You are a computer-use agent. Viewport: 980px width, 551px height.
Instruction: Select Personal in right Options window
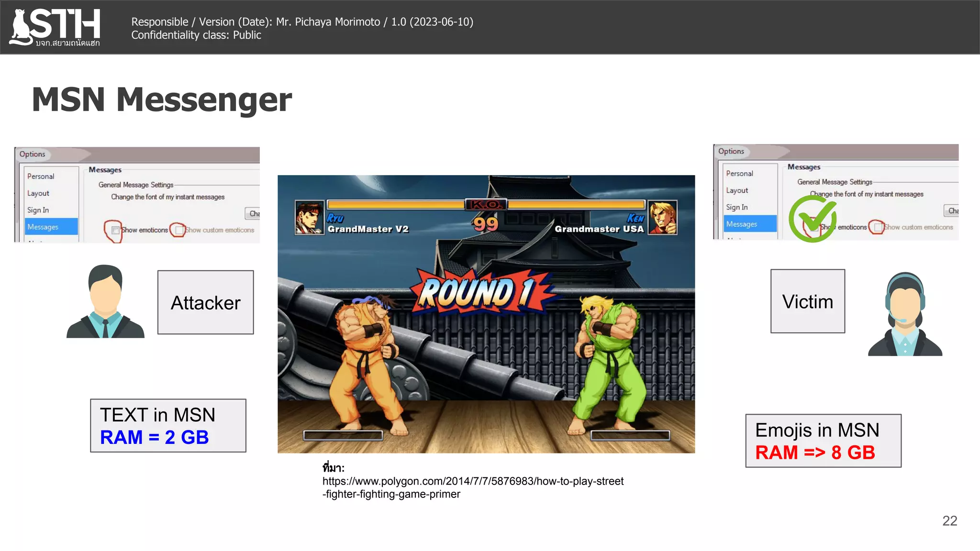[740, 174]
